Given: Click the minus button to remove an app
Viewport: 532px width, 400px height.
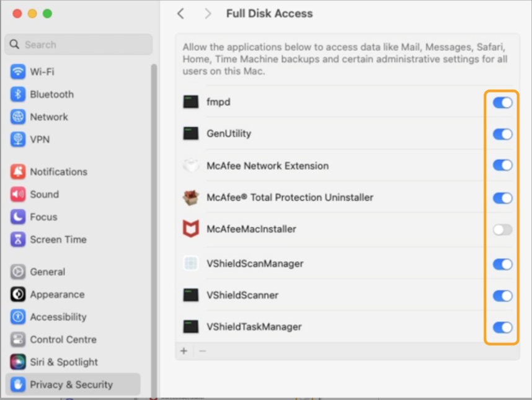Looking at the screenshot, I should click(203, 351).
